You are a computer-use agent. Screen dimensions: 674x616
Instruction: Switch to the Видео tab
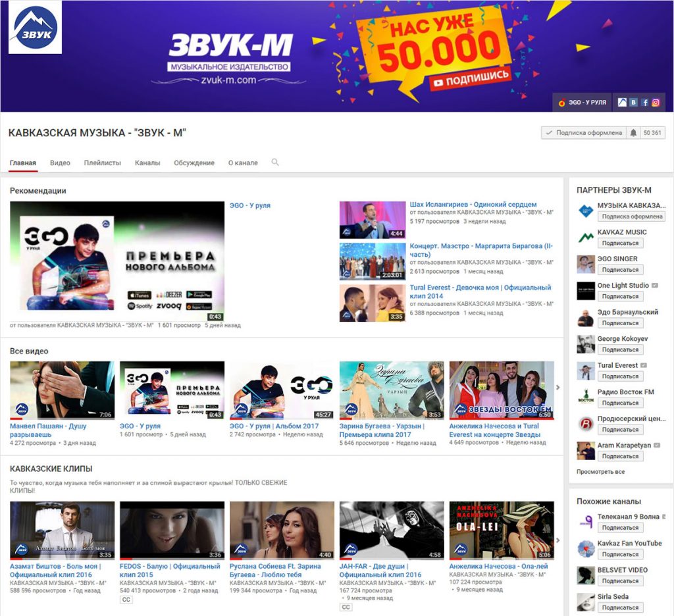click(x=60, y=163)
